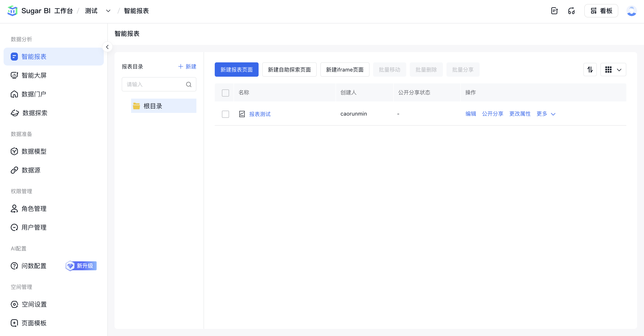The image size is (644, 336).
Task: Click the 数据源 link icon
Action: tap(14, 170)
